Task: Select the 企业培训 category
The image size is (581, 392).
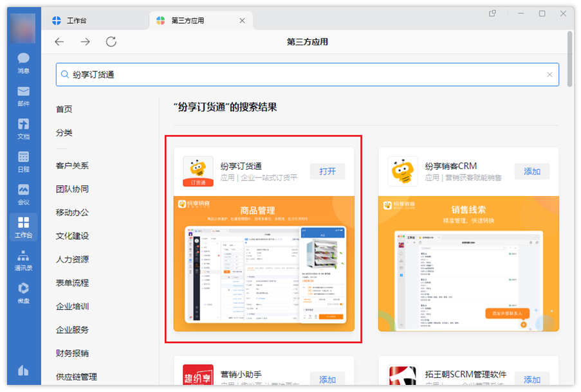Action: point(72,307)
